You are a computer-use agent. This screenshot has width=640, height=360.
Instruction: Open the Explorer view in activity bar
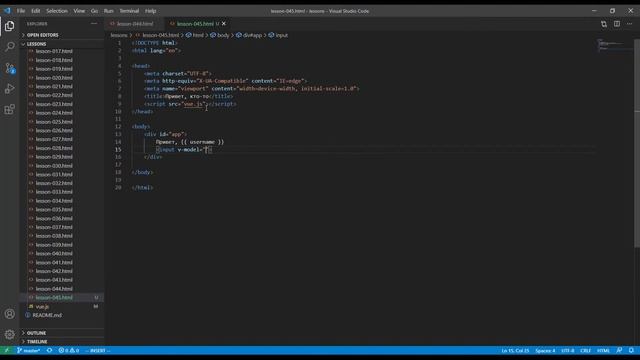coord(9,26)
